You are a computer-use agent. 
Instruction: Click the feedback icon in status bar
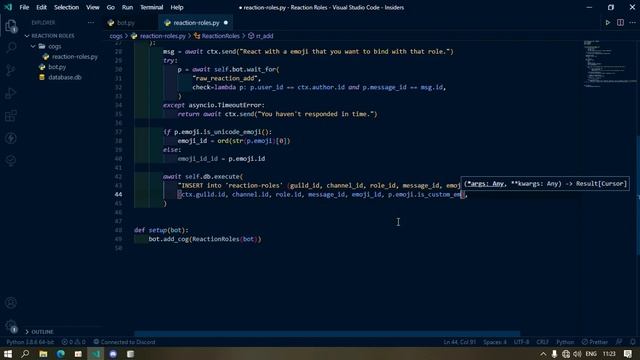tap(619, 342)
